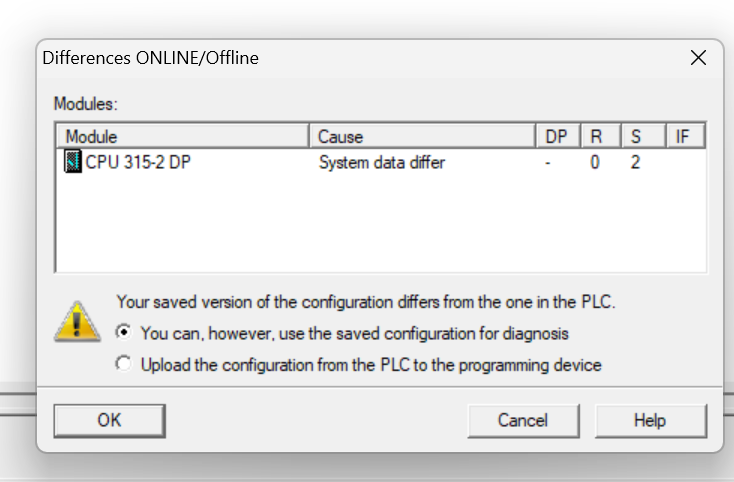Open Help for this dialog

coord(651,421)
